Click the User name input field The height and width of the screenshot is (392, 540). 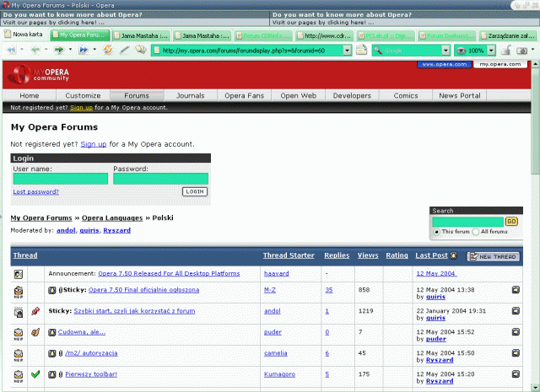tap(61, 179)
